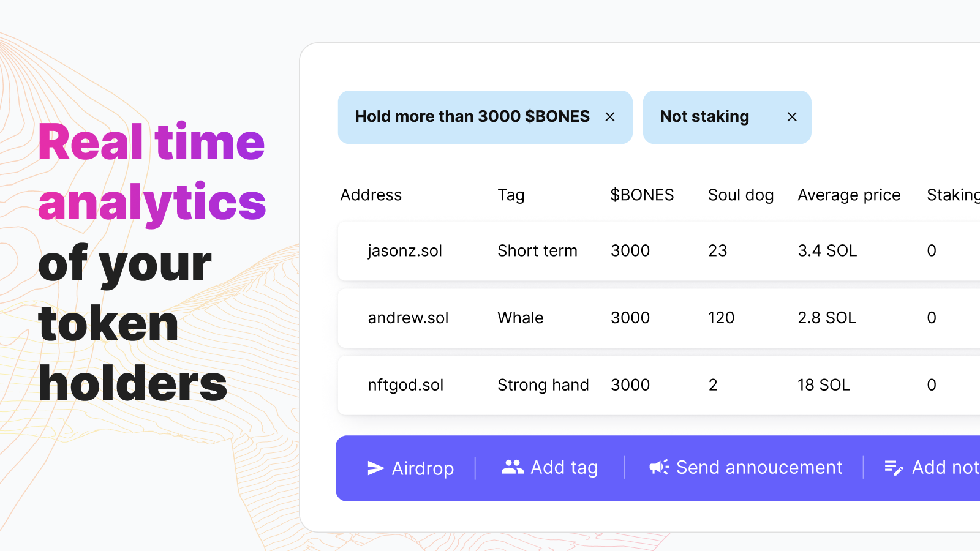Screen dimensions: 980x551
Task: Select the Whale tag on andrew.sol
Action: click(x=521, y=318)
